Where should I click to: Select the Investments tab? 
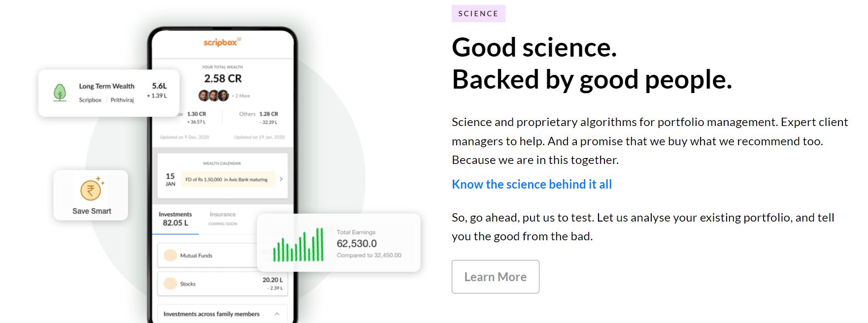[175, 219]
